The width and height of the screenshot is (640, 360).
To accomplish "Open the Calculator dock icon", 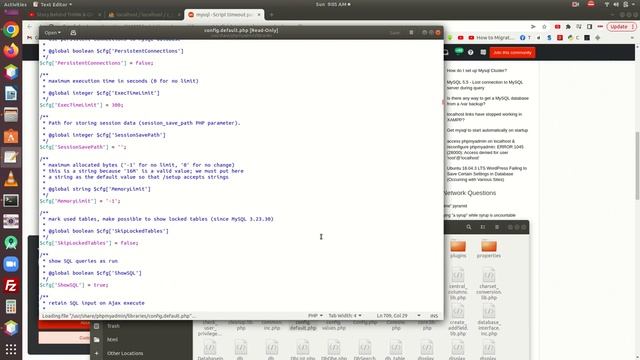I will pyautogui.click(x=11, y=307).
